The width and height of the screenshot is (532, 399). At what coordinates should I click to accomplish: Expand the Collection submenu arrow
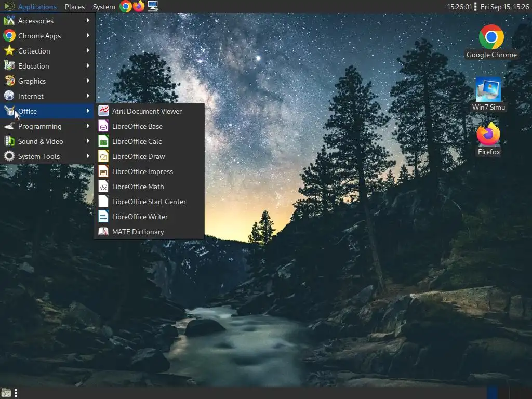[88, 50]
